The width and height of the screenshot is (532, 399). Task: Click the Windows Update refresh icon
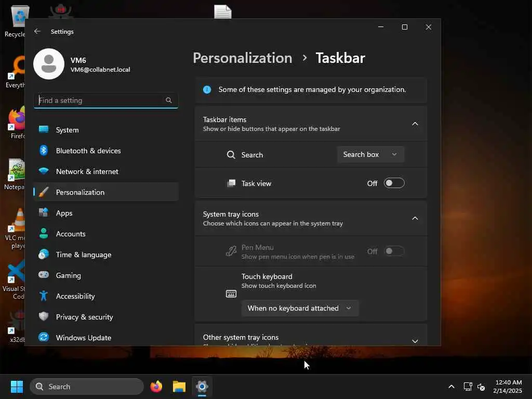[x=44, y=337]
